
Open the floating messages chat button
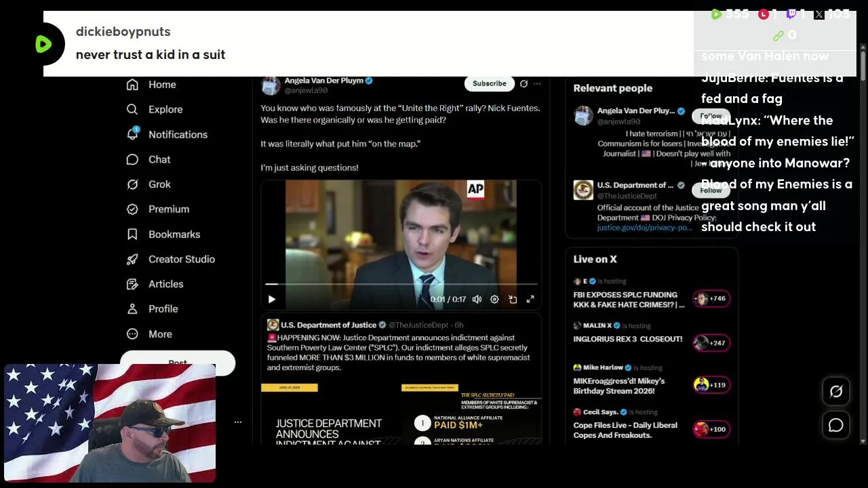[835, 425]
